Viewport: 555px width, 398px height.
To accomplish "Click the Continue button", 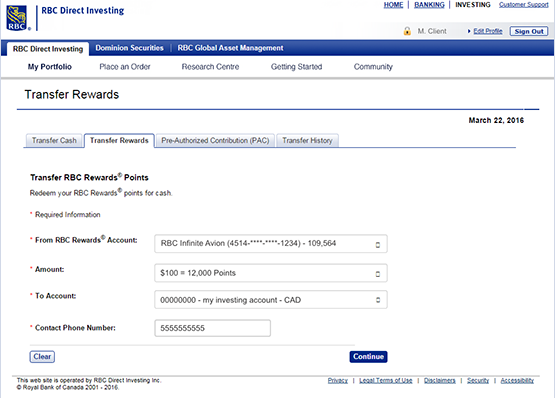I will 368,357.
